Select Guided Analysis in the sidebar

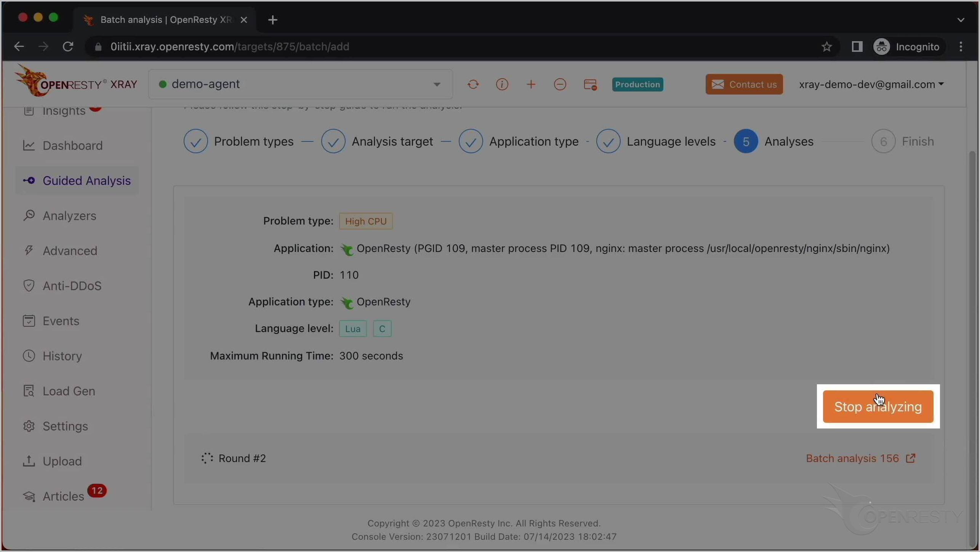[77, 180]
